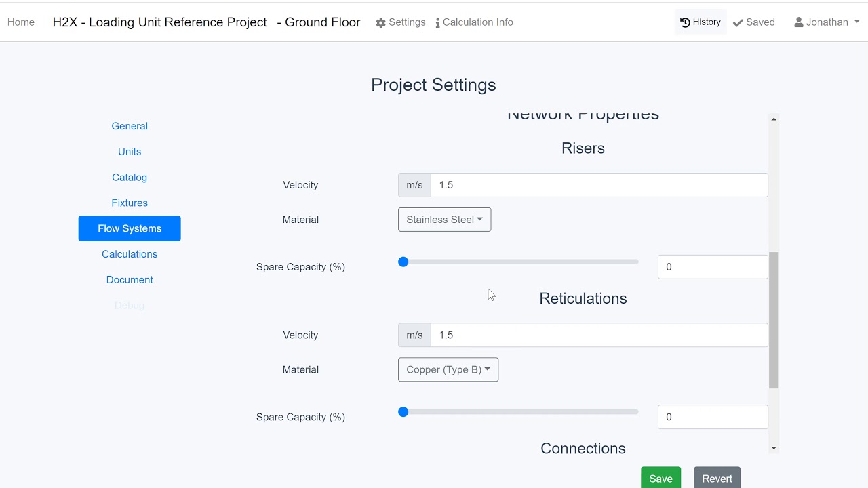Go to the Home link
Viewport: 868px width, 488px height.
click(21, 22)
